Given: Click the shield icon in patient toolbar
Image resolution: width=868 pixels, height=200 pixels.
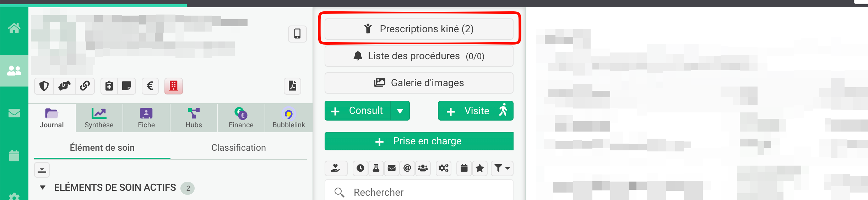Looking at the screenshot, I should pos(44,86).
